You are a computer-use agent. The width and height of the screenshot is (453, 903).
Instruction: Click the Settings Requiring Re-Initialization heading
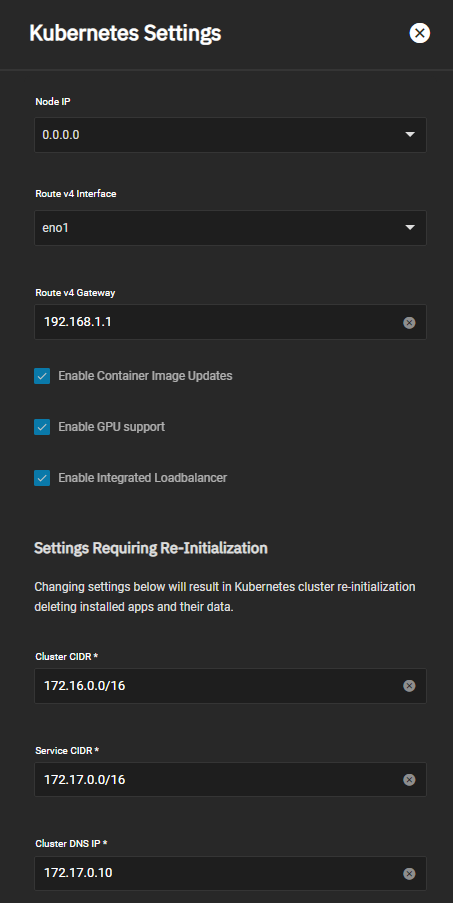point(151,548)
